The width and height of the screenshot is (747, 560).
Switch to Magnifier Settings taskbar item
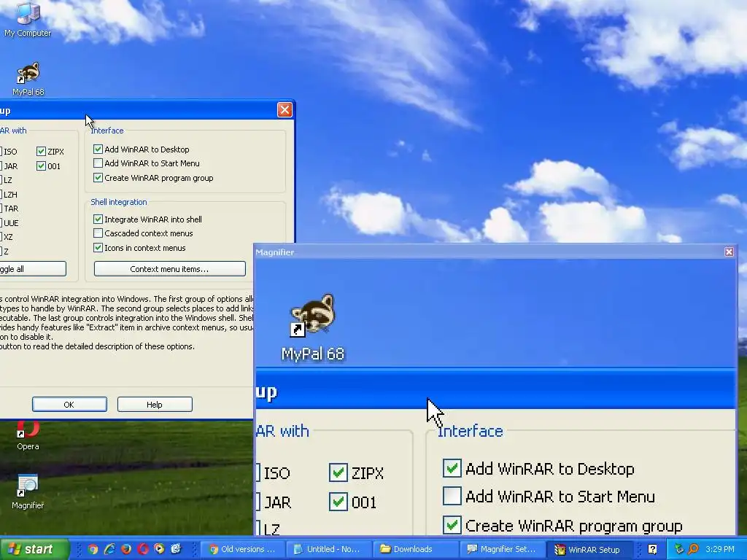click(502, 549)
